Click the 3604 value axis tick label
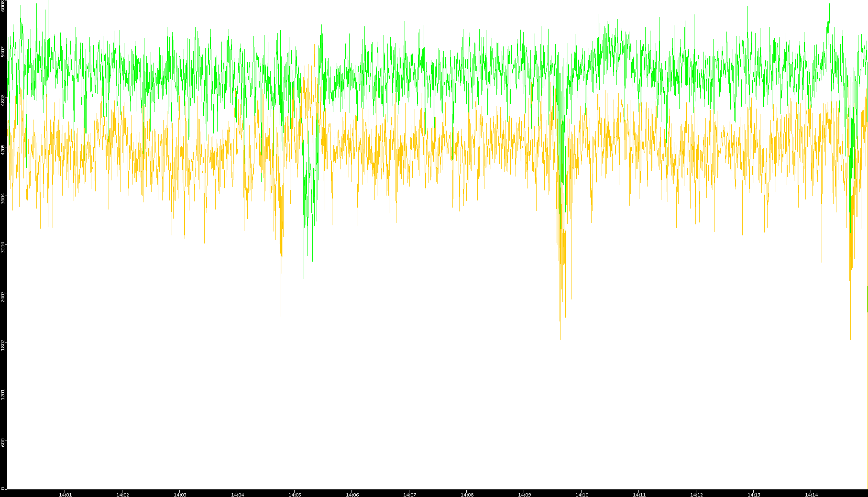This screenshot has width=868, height=497. [x=3, y=199]
